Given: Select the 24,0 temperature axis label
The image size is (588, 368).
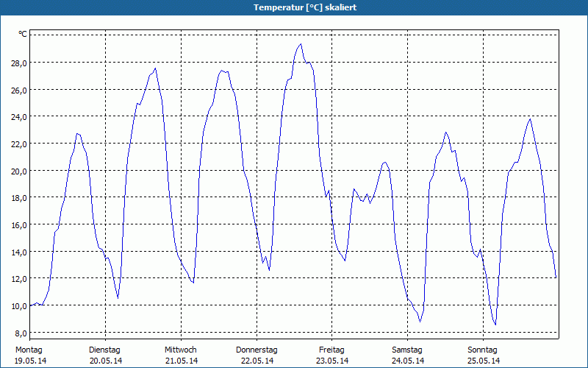Looking at the screenshot, I should click(x=18, y=116).
